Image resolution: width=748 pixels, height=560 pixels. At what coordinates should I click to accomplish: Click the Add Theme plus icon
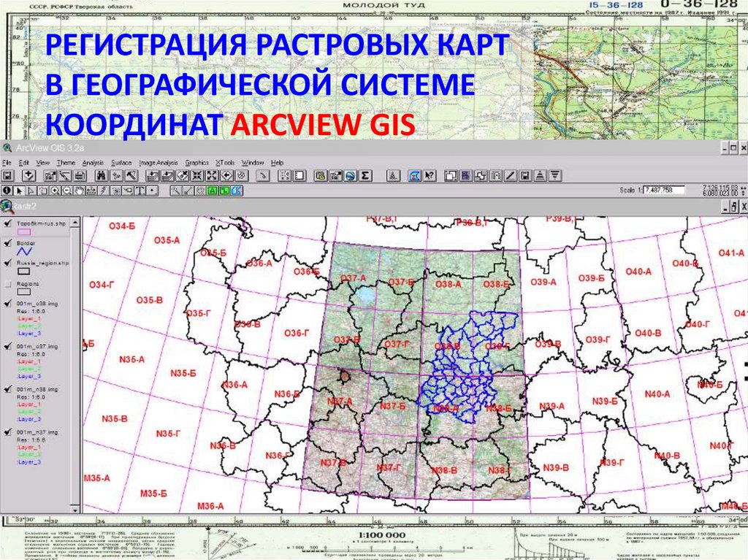tap(28, 175)
